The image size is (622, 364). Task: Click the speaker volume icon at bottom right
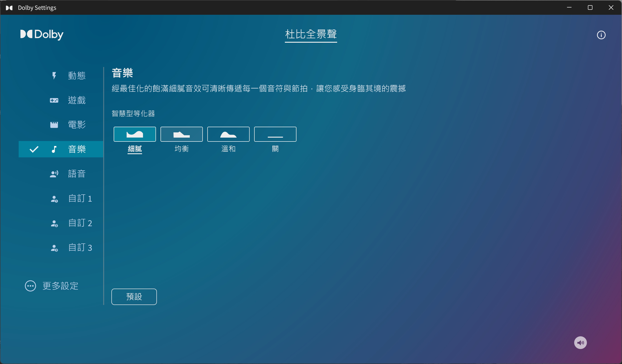[x=580, y=343]
